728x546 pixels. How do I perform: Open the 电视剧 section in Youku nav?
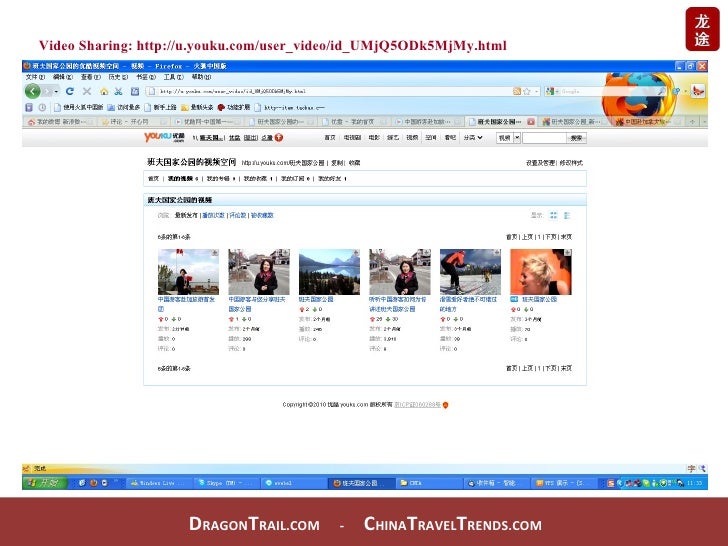pyautogui.click(x=352, y=137)
